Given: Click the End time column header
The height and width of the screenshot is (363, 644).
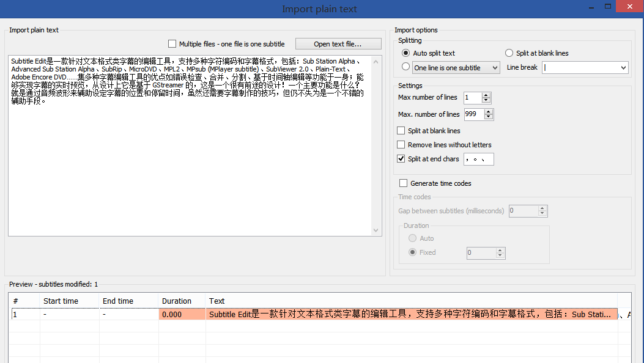Looking at the screenshot, I should (118, 301).
